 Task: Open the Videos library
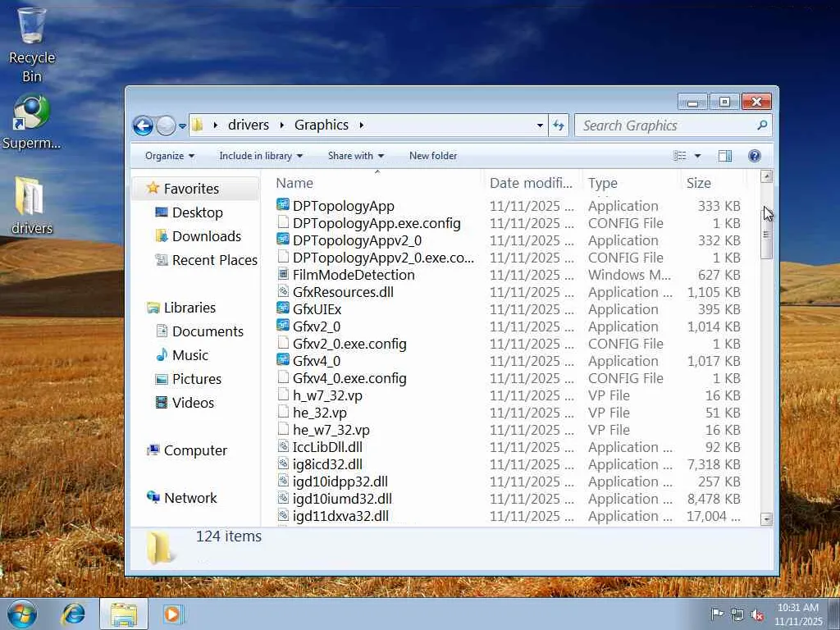click(x=193, y=403)
